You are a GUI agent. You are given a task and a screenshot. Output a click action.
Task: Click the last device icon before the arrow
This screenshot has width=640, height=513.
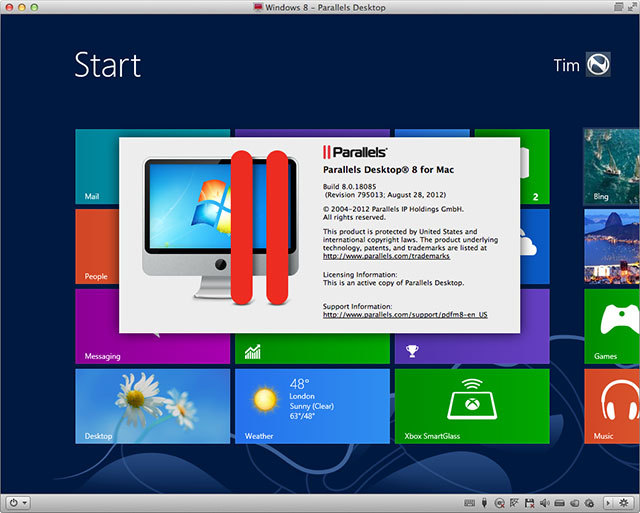[x=589, y=503]
